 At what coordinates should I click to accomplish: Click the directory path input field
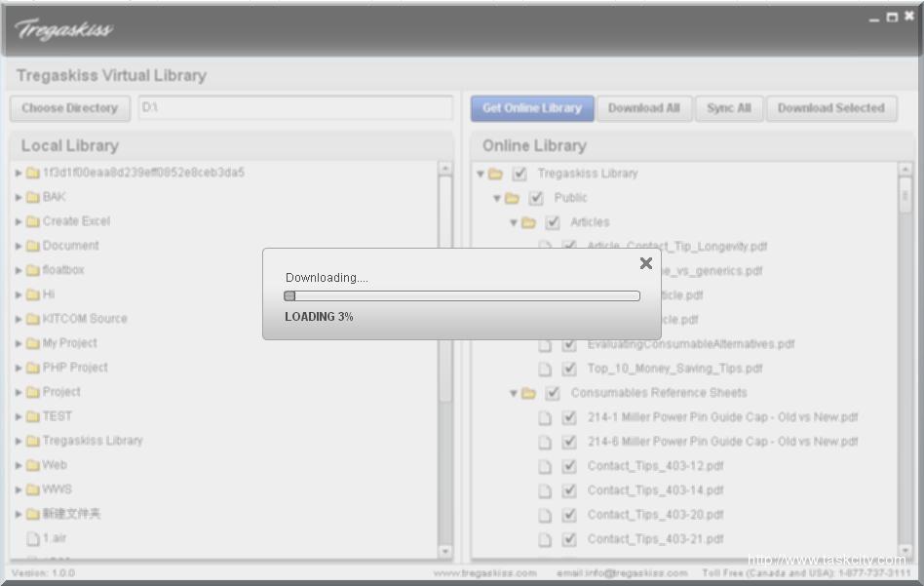(x=296, y=108)
